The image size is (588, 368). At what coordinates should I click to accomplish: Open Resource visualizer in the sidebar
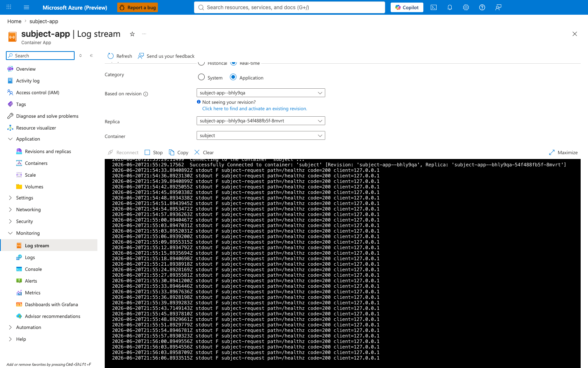pos(36,128)
